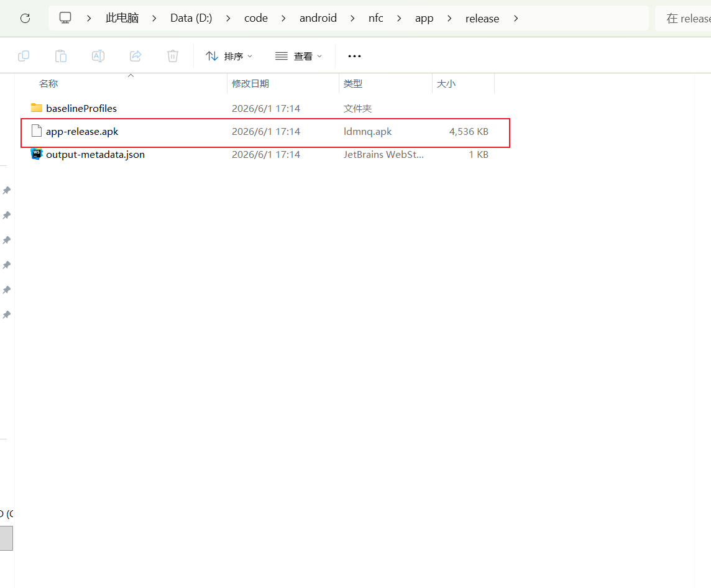Expand chevron after release in breadcrumb
Image resolution: width=711 pixels, height=588 pixels.
tap(516, 18)
